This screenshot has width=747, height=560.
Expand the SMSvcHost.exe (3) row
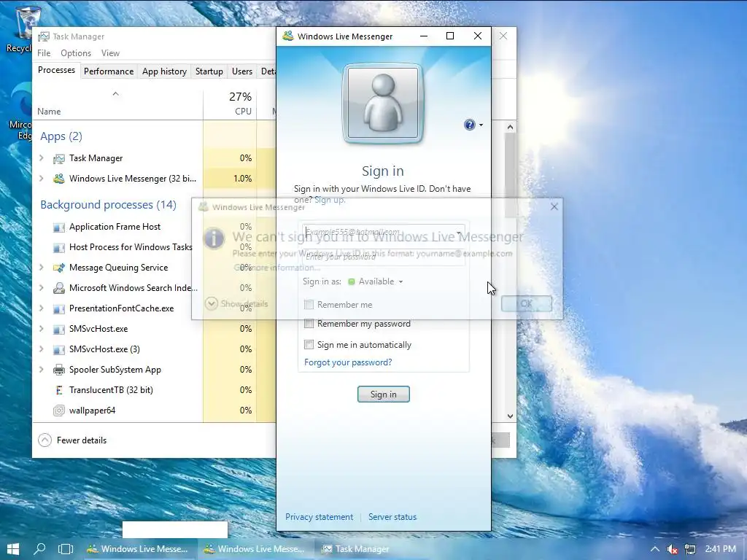click(x=42, y=349)
